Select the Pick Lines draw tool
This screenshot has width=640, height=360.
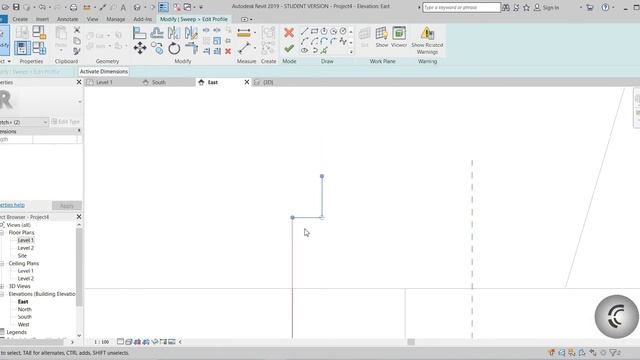(324, 51)
